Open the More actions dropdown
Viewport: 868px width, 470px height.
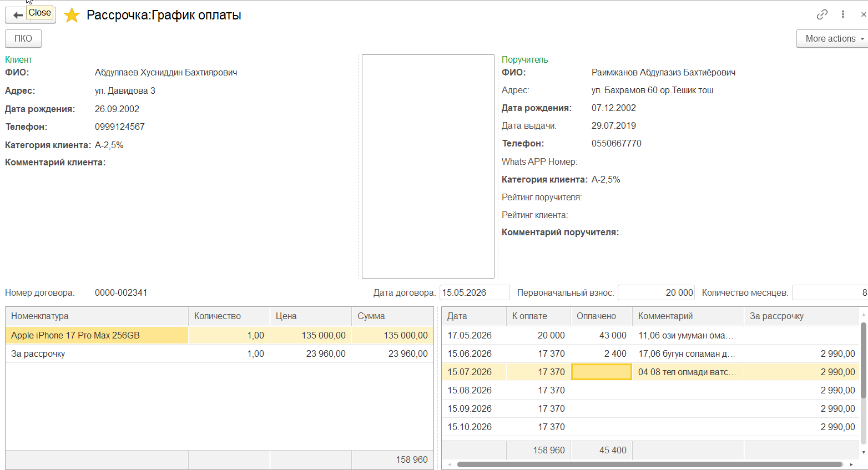833,38
